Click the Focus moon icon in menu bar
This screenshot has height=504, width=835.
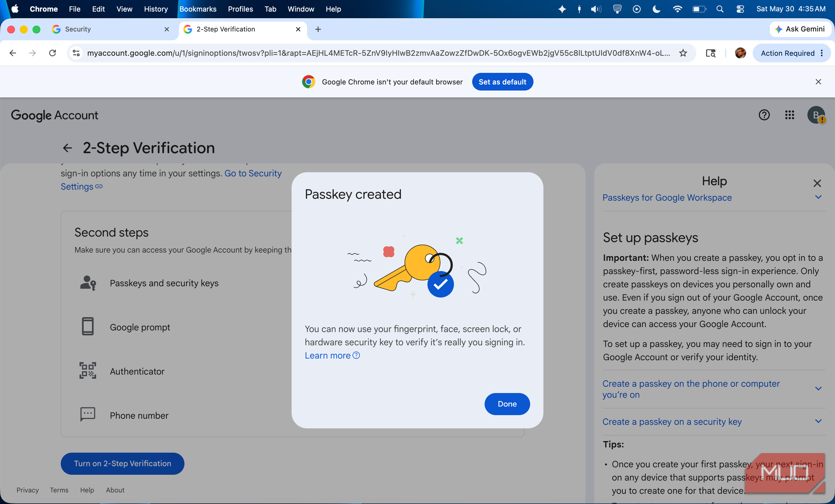656,9
